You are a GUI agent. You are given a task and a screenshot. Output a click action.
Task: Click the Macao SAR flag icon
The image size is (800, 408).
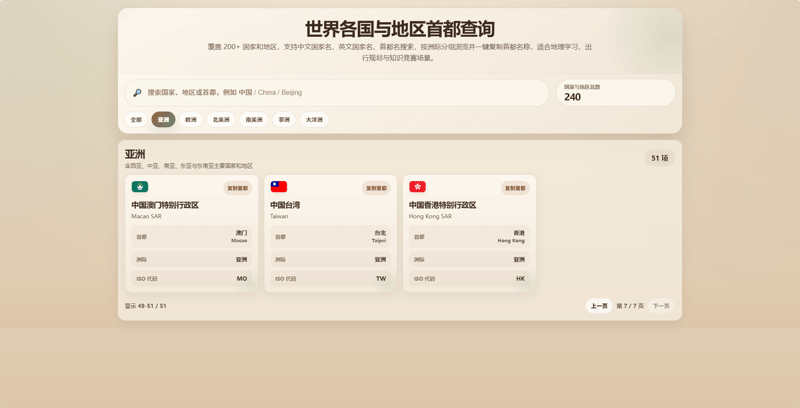click(140, 187)
